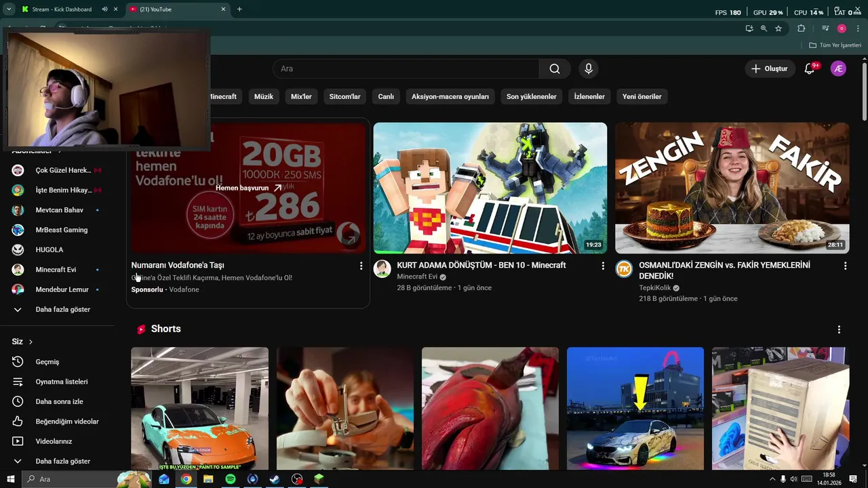Open MrBeast Gaming subscription
This screenshot has width=868, height=488.
click(61, 230)
